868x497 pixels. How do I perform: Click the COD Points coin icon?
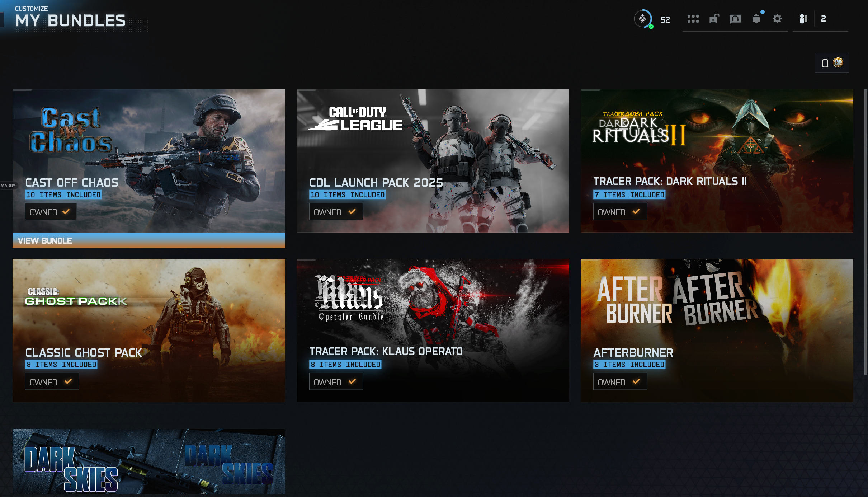point(838,62)
